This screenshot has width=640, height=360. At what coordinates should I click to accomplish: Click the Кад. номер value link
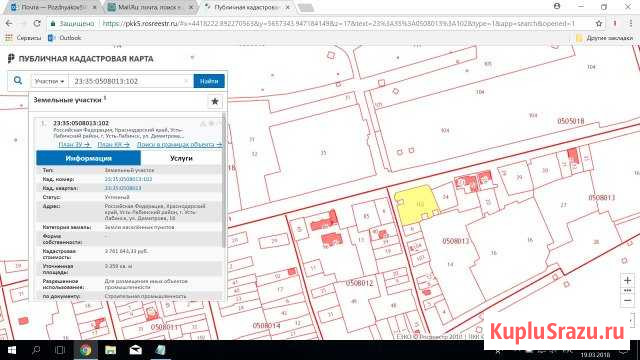(128, 179)
